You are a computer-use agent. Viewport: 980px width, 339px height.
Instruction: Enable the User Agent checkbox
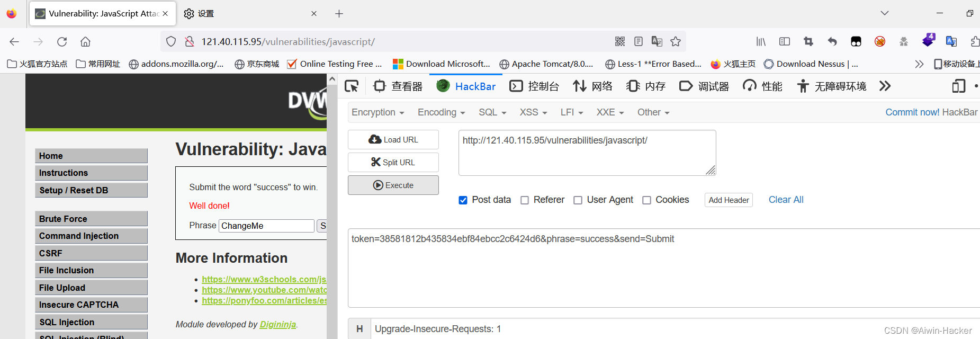point(578,200)
